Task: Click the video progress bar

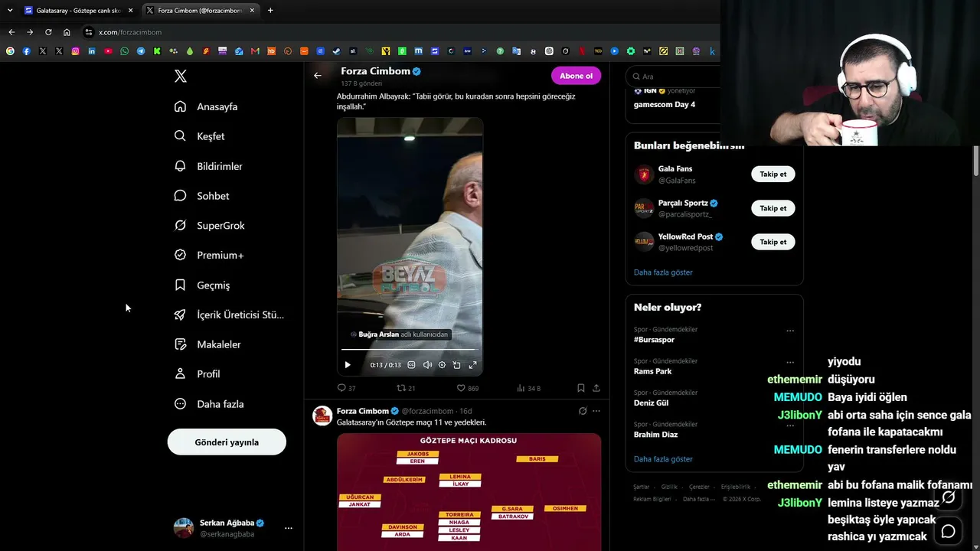Action: pos(410,350)
